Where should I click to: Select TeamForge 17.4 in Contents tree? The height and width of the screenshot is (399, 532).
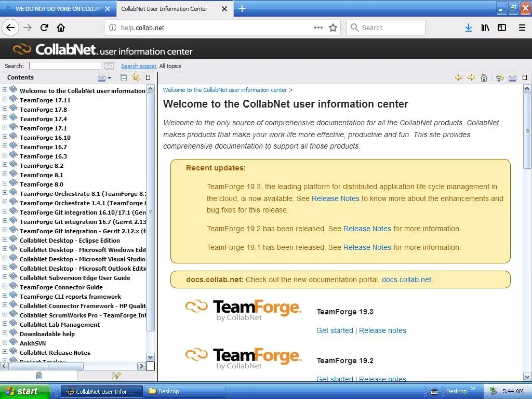pos(43,119)
